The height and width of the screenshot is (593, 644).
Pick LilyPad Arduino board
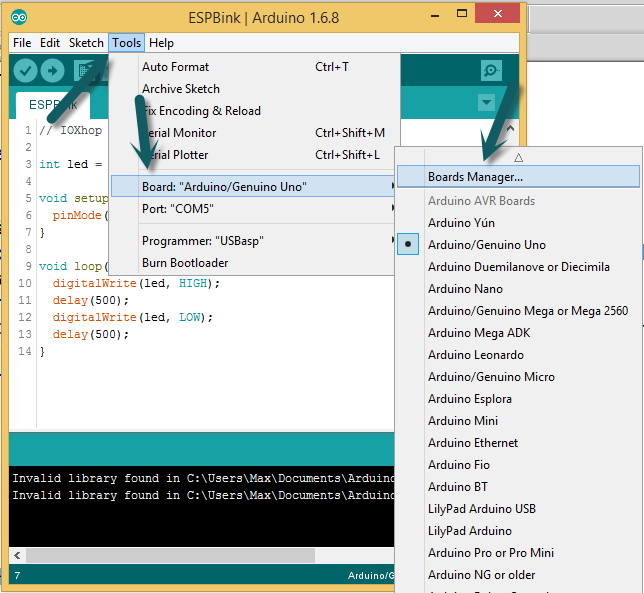pyautogui.click(x=518, y=531)
